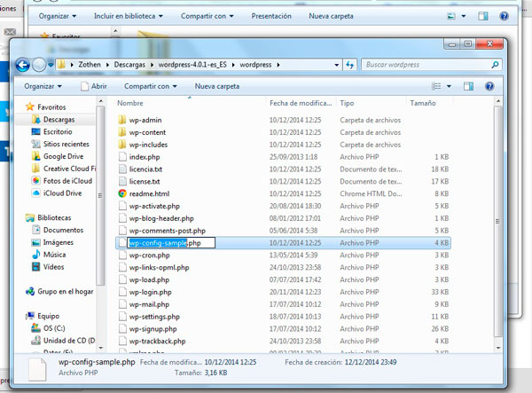Open OS (C:) drive
The width and height of the screenshot is (532, 393).
tap(48, 328)
